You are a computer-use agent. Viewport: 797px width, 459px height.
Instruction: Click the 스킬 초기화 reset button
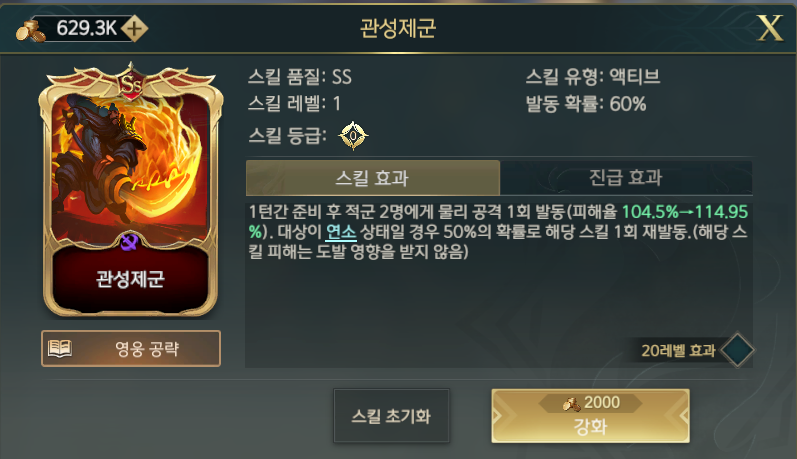(391, 416)
